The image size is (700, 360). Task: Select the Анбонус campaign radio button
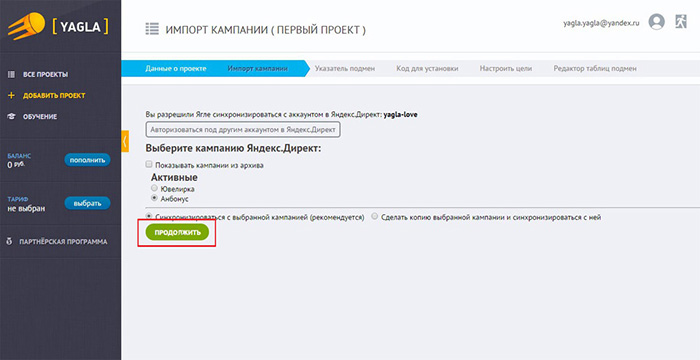click(x=154, y=198)
